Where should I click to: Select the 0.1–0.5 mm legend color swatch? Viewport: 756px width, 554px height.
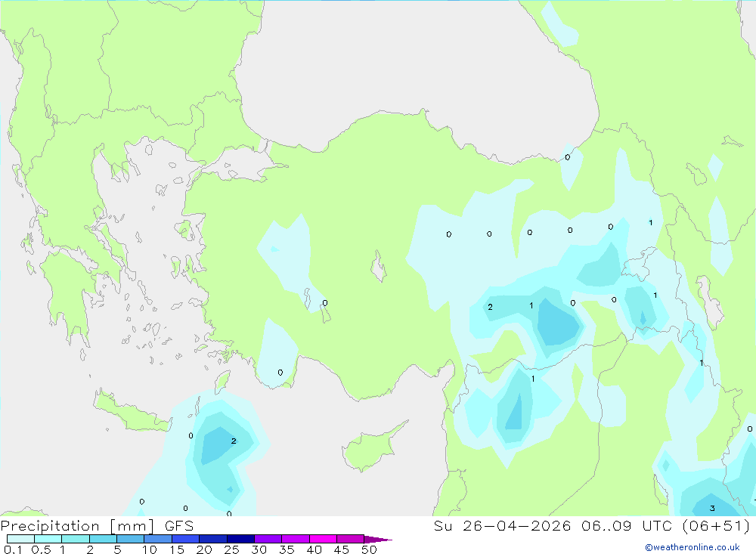(20, 539)
